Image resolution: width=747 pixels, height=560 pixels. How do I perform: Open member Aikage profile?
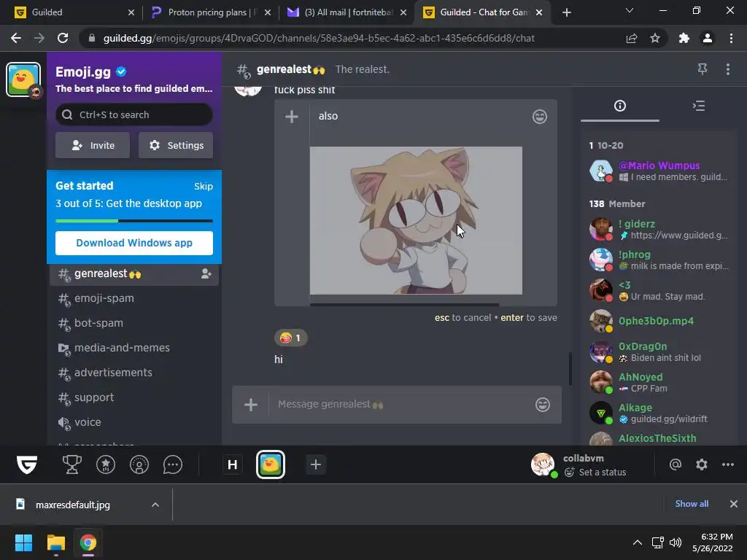tap(659, 413)
